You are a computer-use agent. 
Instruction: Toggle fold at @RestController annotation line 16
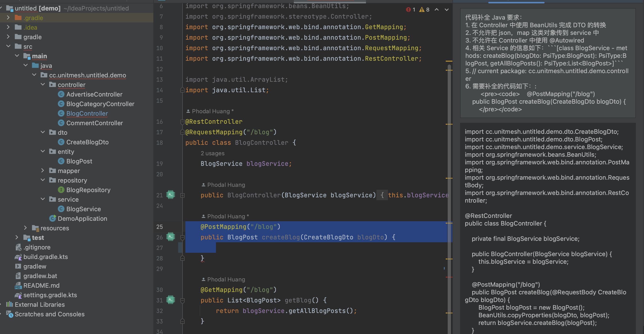[x=182, y=122]
